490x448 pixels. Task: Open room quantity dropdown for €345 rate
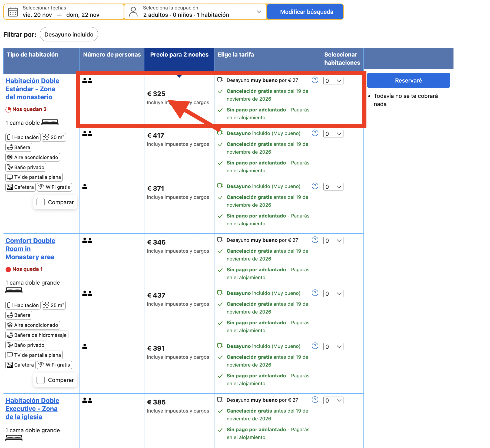coord(333,241)
